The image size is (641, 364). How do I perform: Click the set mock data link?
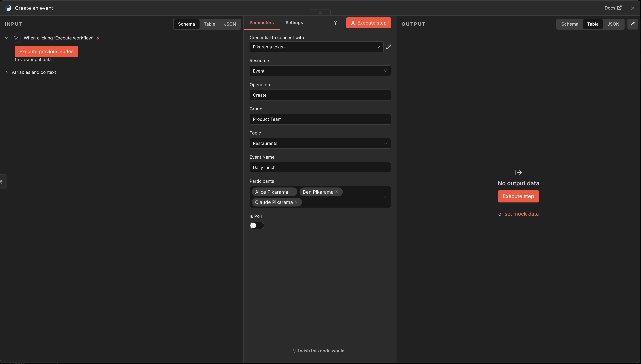point(521,214)
